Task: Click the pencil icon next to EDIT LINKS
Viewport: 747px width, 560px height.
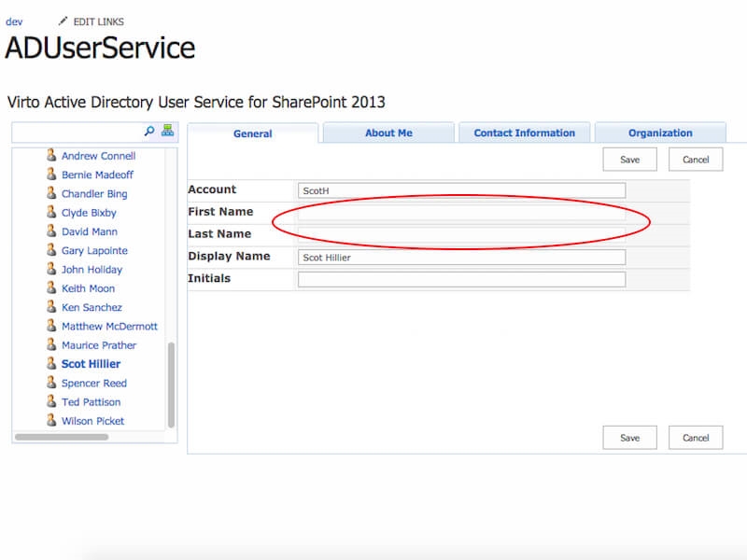Action: click(63, 21)
